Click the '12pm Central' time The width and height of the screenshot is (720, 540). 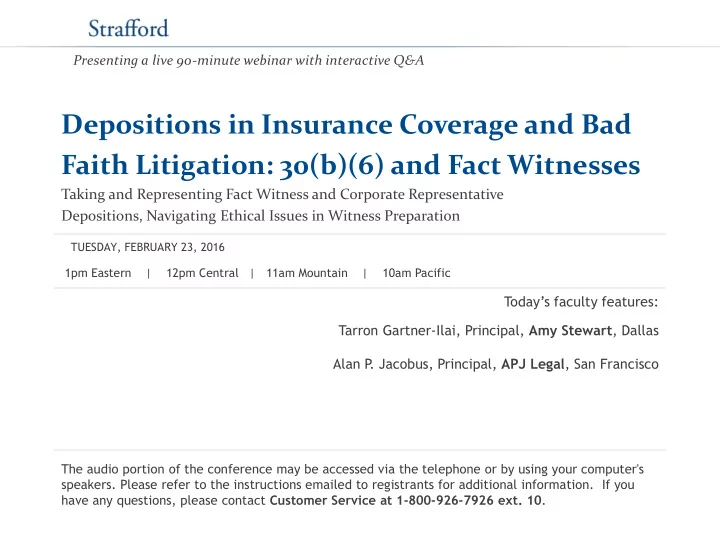202,273
